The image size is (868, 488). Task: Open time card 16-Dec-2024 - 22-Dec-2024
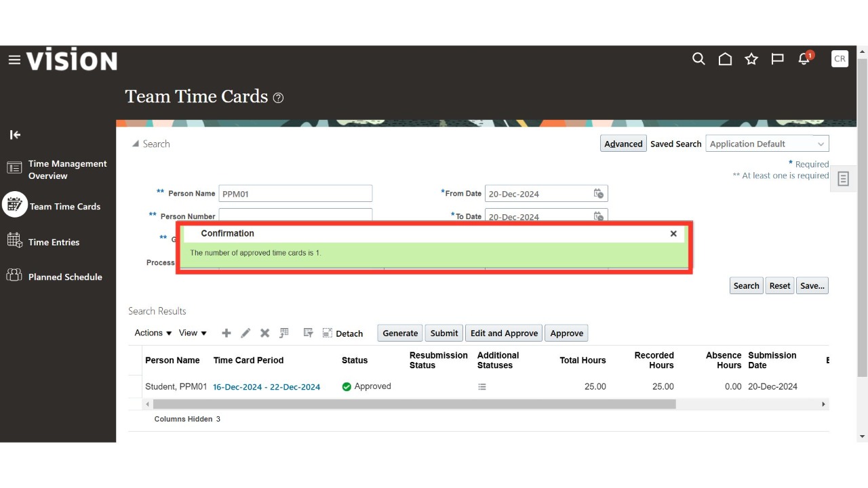pyautogui.click(x=267, y=387)
